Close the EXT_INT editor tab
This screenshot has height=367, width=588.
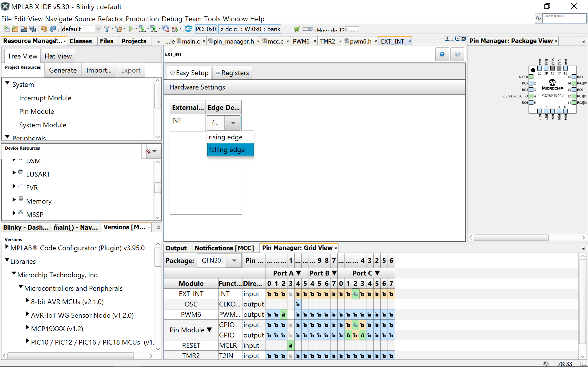(410, 41)
